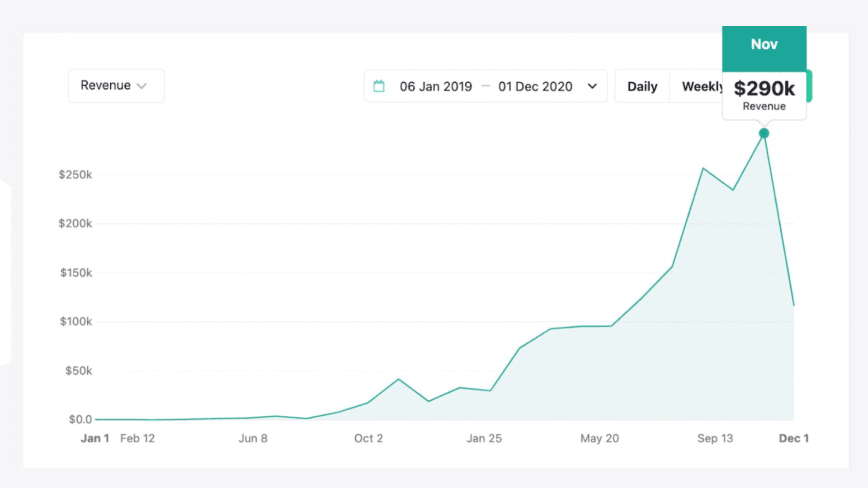Select the Daily interval tab
This screenshot has height=488, width=868.
[x=642, y=86]
